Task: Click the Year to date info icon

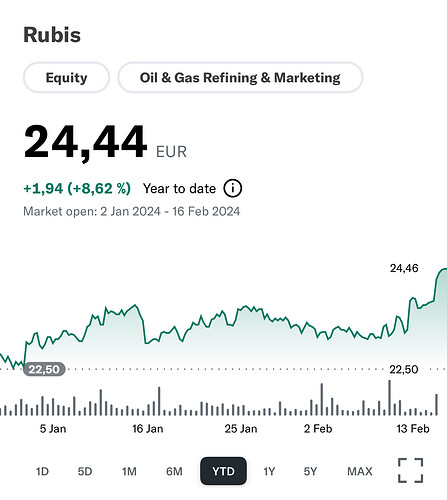Action: [233, 188]
